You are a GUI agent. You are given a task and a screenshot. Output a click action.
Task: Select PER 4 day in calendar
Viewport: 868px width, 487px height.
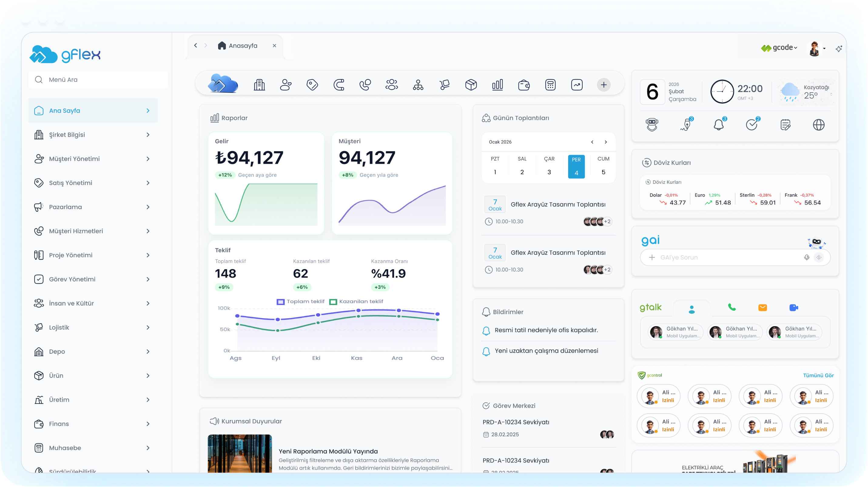pyautogui.click(x=576, y=166)
